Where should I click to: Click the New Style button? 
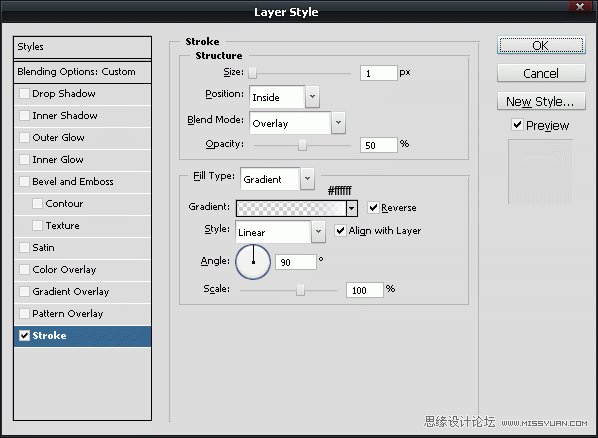click(541, 101)
